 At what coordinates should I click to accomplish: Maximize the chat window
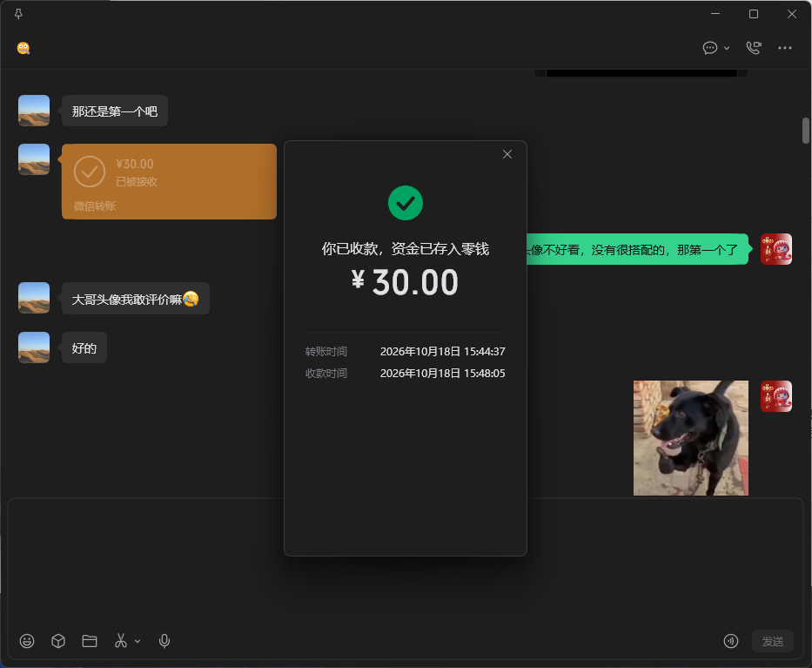754,14
